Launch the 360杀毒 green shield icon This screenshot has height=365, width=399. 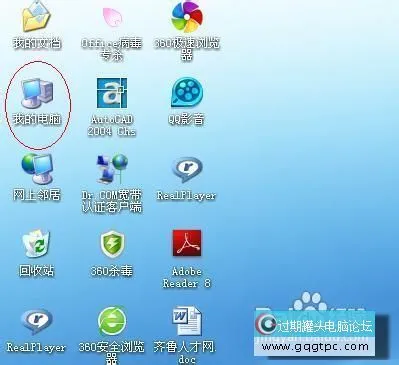coord(112,244)
